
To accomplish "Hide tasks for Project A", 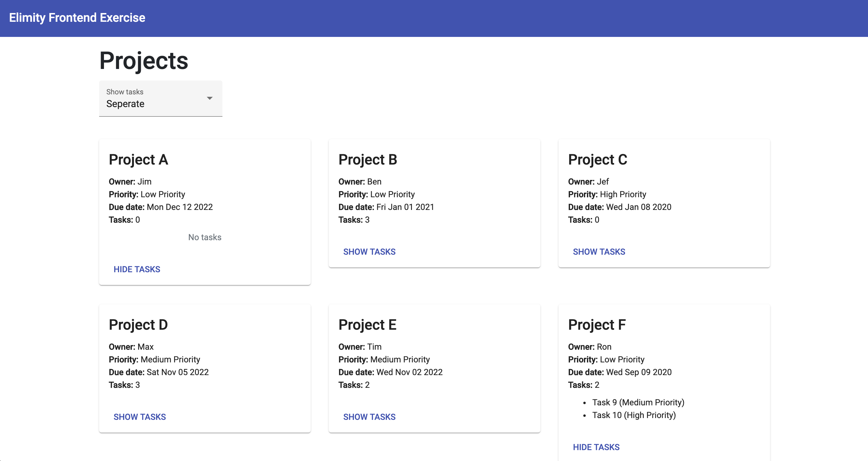I will [137, 269].
